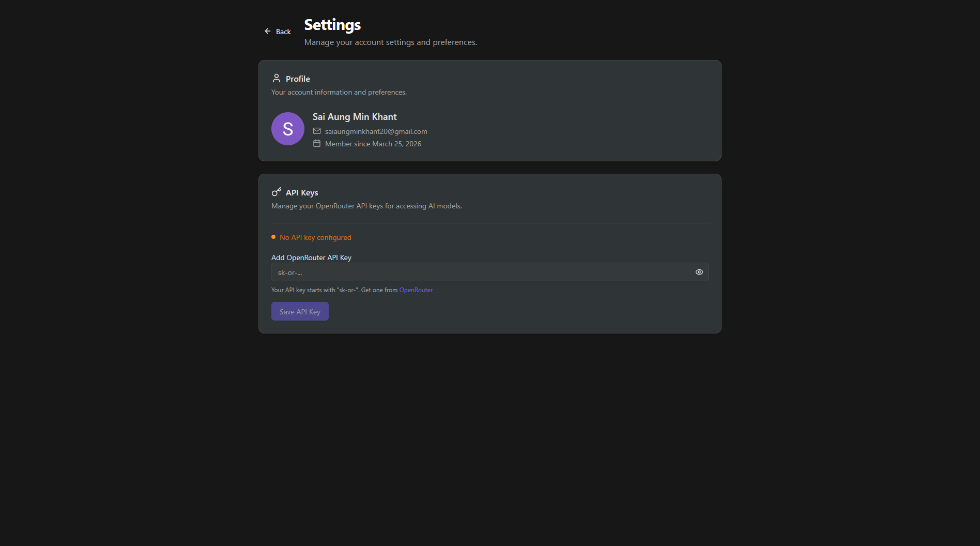Click the Add OpenRouter API Key label
Image resolution: width=980 pixels, height=546 pixels.
[x=311, y=257]
